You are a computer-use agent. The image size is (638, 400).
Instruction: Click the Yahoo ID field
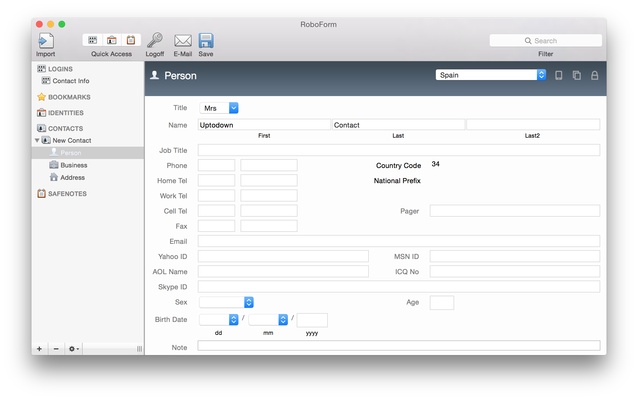(x=283, y=256)
